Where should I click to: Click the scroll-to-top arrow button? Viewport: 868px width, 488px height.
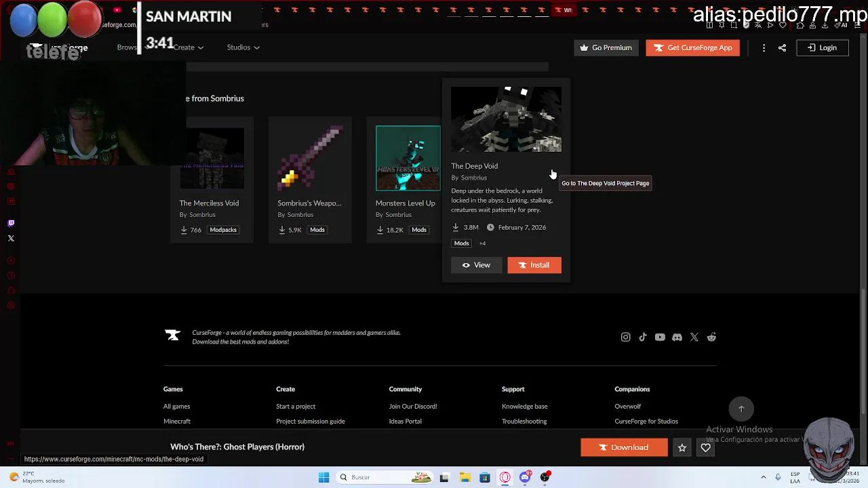tap(741, 409)
